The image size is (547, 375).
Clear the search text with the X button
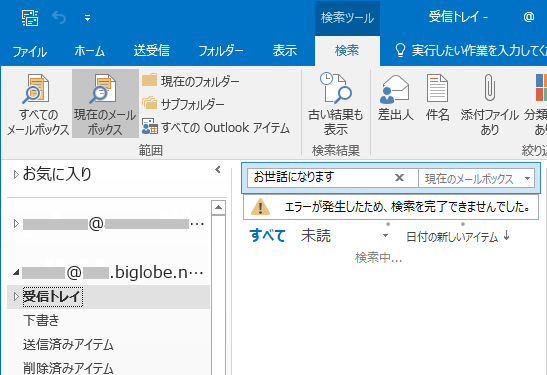(x=399, y=178)
